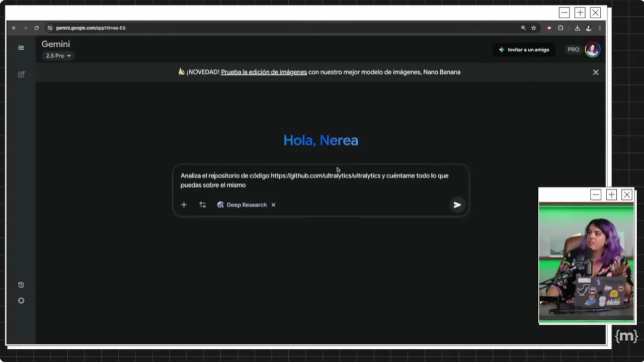The height and width of the screenshot is (362, 644).
Task: Open the activity history icon in sidebar
Action: coord(21,285)
